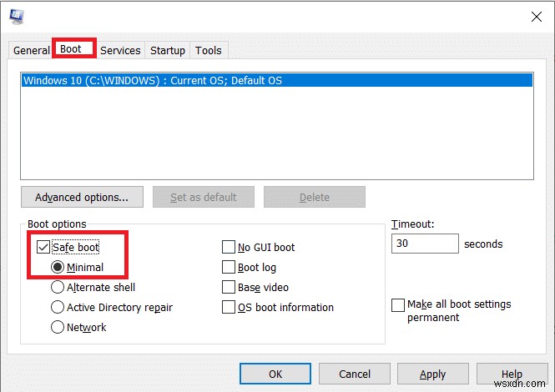The image size is (555, 392).
Task: Go to the Tools tab
Action: (209, 50)
